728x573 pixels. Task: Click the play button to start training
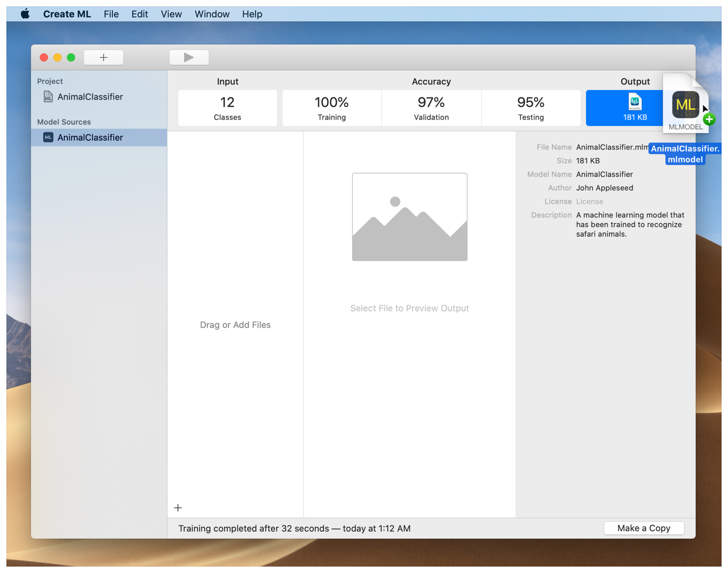[189, 57]
